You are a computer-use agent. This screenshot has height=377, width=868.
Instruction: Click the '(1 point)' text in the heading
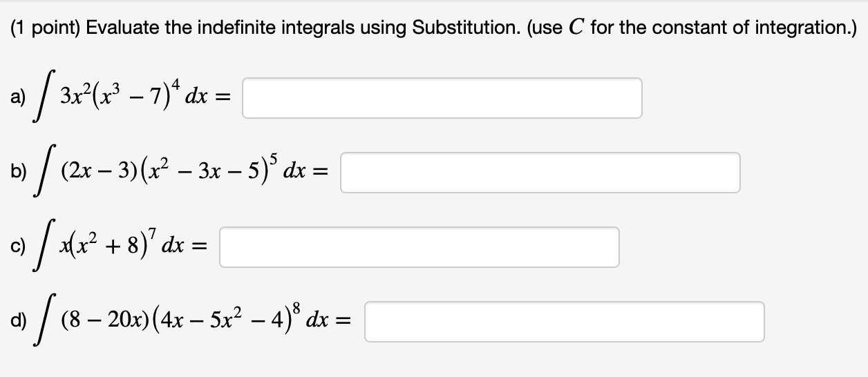(45, 30)
